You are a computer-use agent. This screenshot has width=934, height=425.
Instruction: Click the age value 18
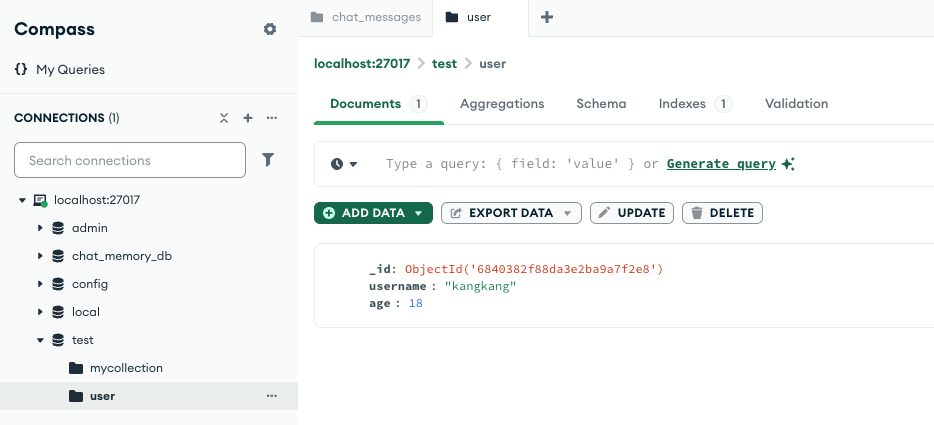[x=416, y=303]
